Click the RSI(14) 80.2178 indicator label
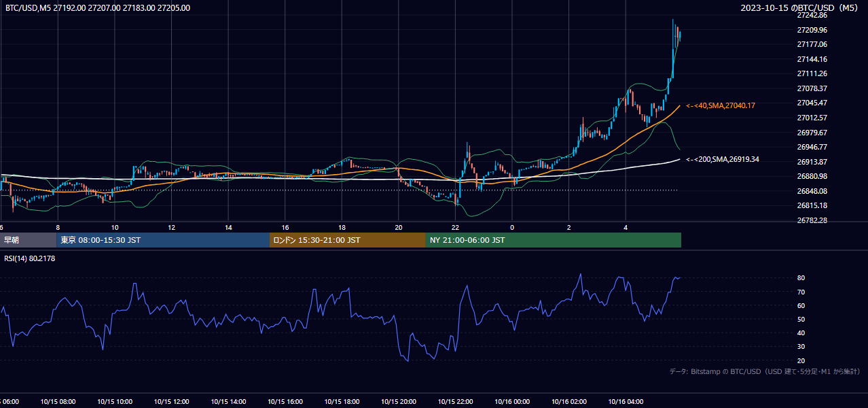868x408 pixels. [29, 258]
